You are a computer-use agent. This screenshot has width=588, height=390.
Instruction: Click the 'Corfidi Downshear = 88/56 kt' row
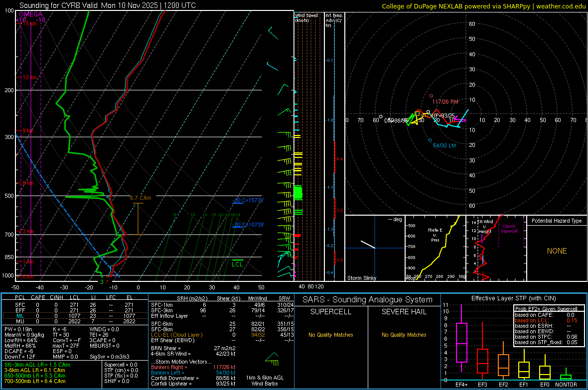(x=193, y=378)
